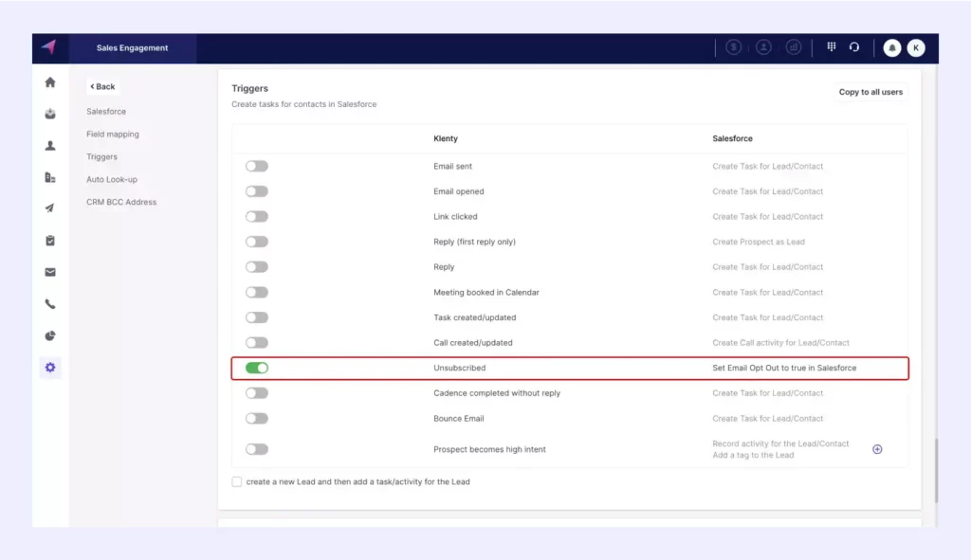Open the Cadences paper plane icon in sidebar

pyautogui.click(x=50, y=208)
